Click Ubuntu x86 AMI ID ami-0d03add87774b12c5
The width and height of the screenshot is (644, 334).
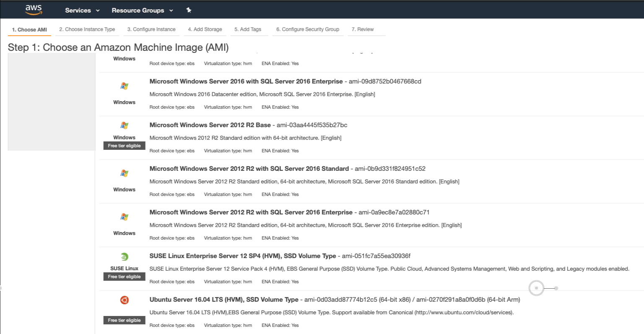tap(341, 300)
